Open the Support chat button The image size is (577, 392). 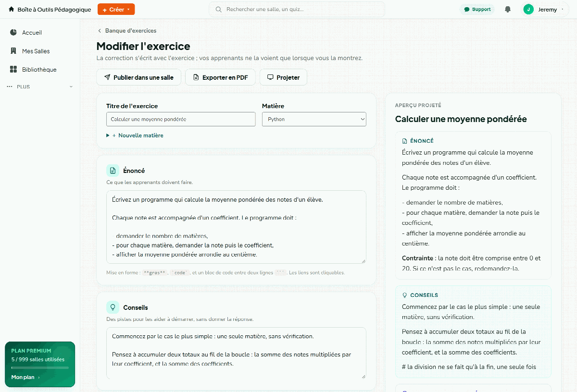477,9
